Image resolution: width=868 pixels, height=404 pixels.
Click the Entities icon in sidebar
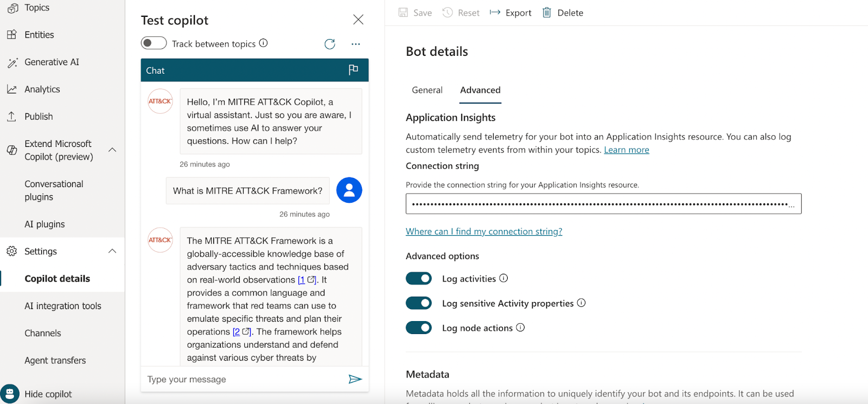coord(12,35)
